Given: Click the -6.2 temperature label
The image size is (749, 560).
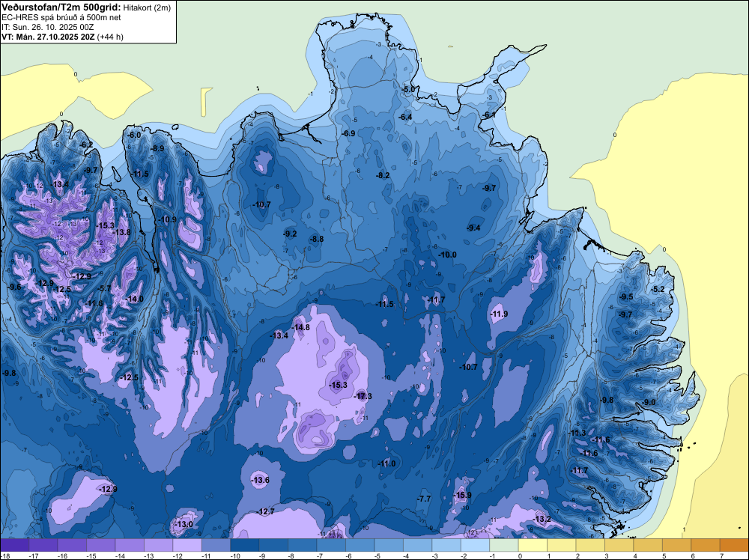Looking at the screenshot, I should pos(86,144).
